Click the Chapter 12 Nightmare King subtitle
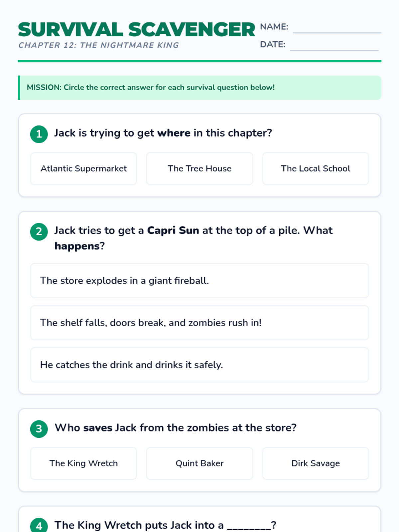Image resolution: width=399 pixels, height=532 pixels. (98, 45)
